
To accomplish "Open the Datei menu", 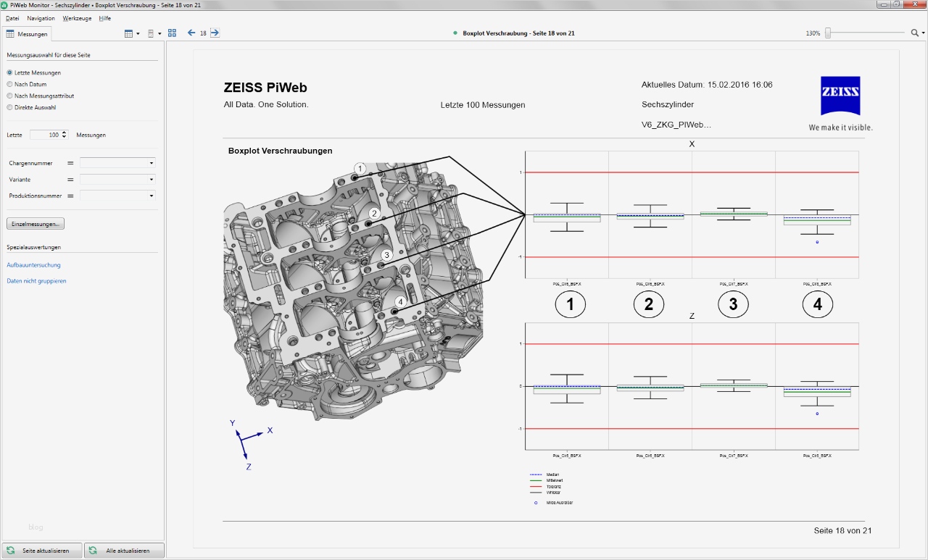I will point(12,18).
